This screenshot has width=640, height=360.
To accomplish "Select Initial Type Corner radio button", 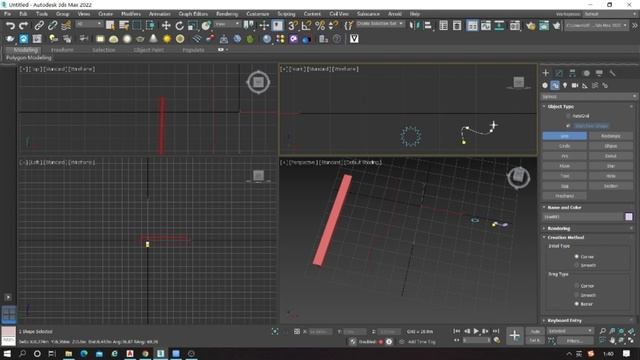I will [577, 256].
